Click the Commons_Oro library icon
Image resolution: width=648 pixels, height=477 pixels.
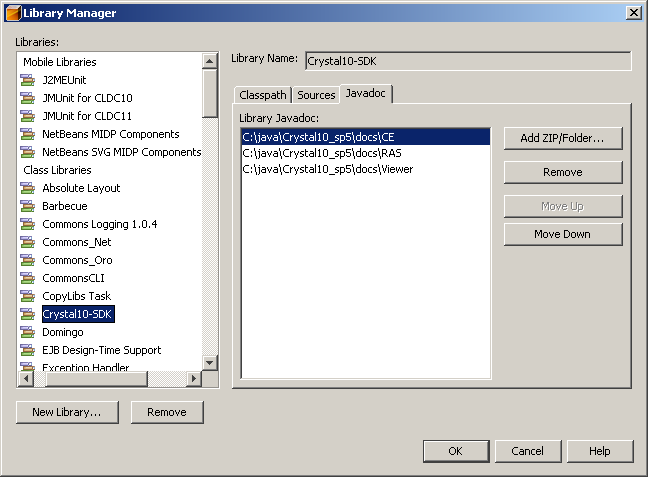(28, 260)
